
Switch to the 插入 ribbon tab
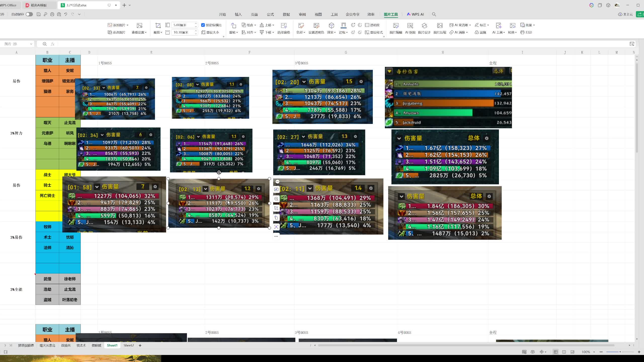coord(238,14)
